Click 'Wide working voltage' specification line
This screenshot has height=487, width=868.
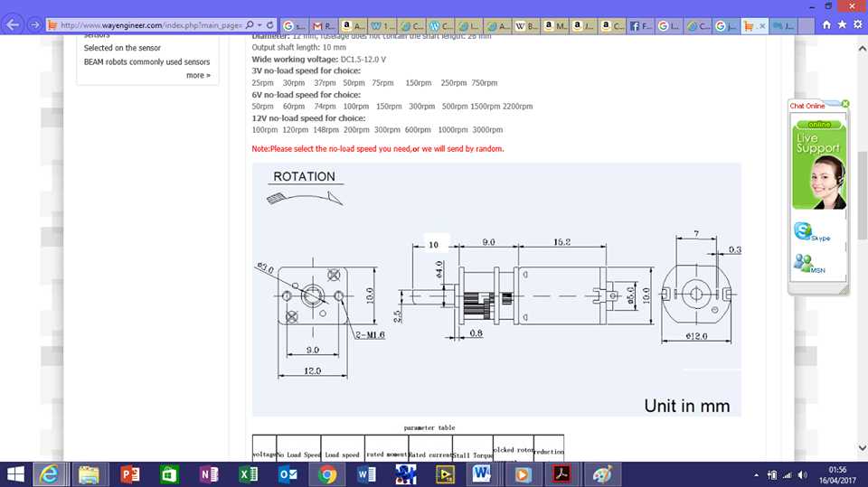point(319,60)
